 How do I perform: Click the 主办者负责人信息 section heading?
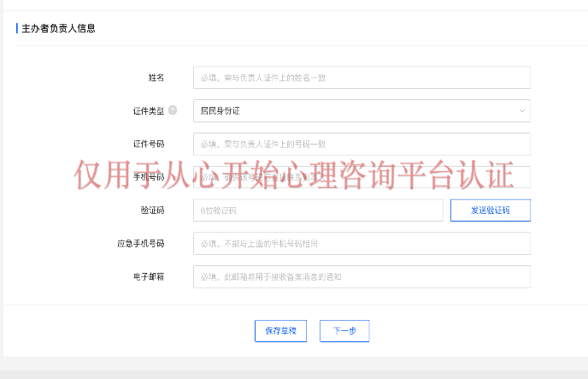(58, 28)
